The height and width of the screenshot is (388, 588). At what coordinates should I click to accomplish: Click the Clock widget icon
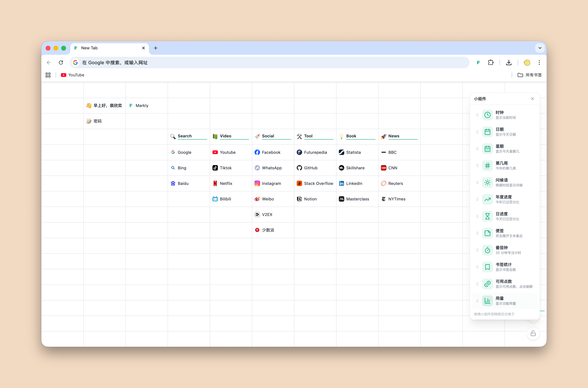487,115
